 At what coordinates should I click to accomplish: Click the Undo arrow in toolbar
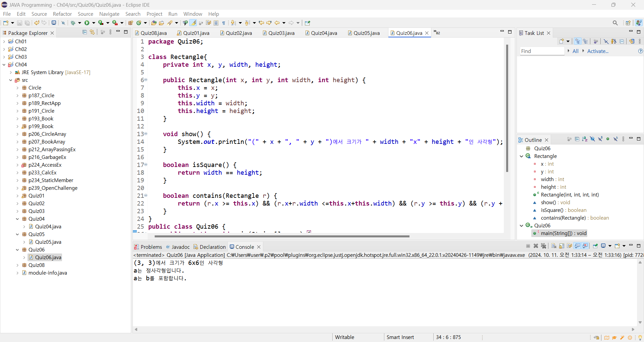[37, 23]
